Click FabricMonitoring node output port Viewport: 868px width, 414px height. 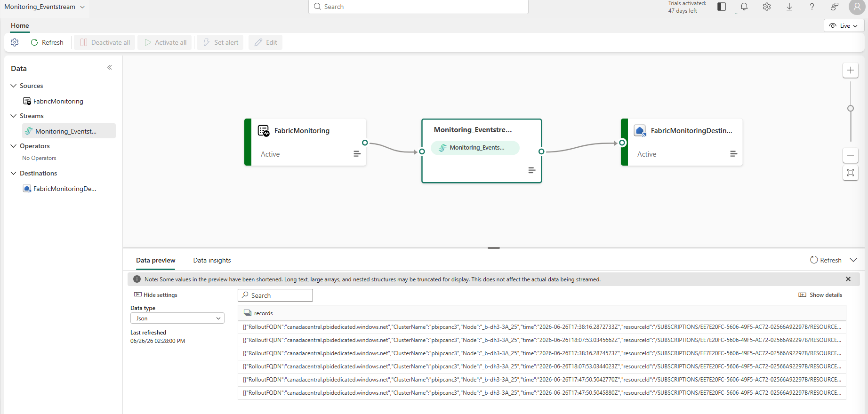365,143
